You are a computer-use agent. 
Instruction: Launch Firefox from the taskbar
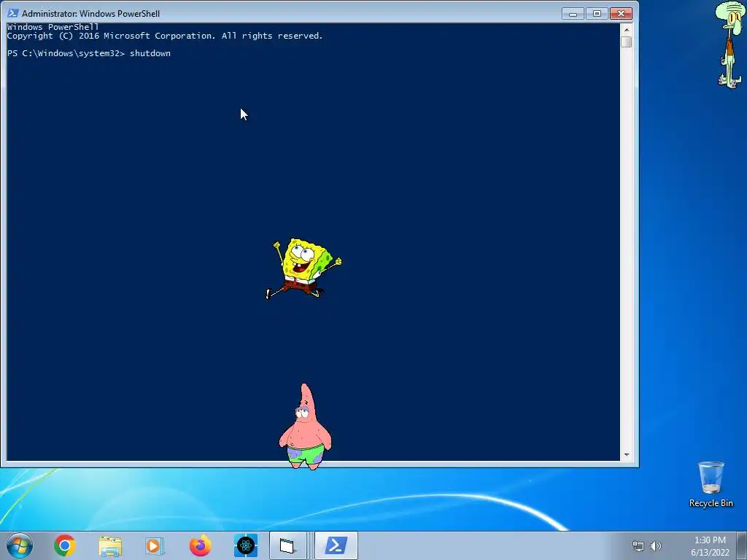[200, 545]
